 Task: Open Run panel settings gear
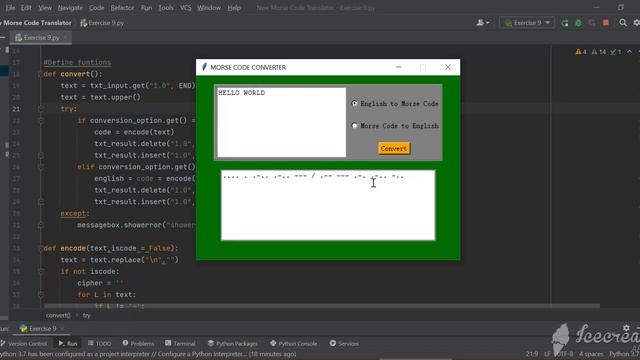pos(627,328)
